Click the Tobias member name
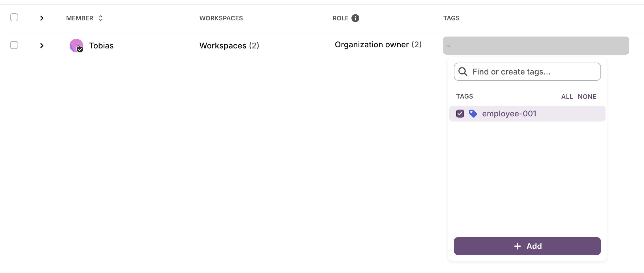 tap(101, 46)
